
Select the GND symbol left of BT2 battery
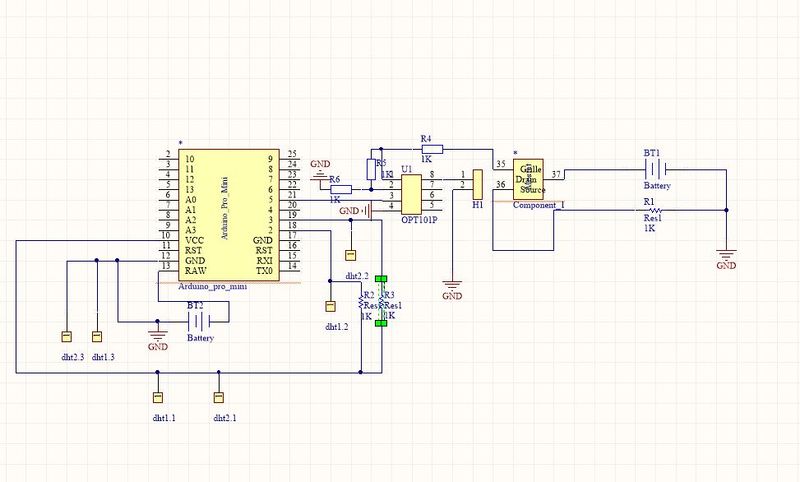tap(157, 336)
